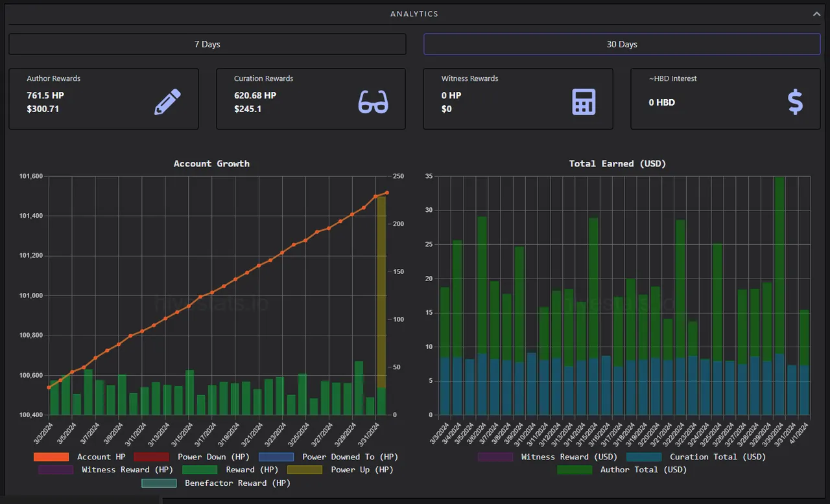Hide the green Reward (HP) legend series

230,470
